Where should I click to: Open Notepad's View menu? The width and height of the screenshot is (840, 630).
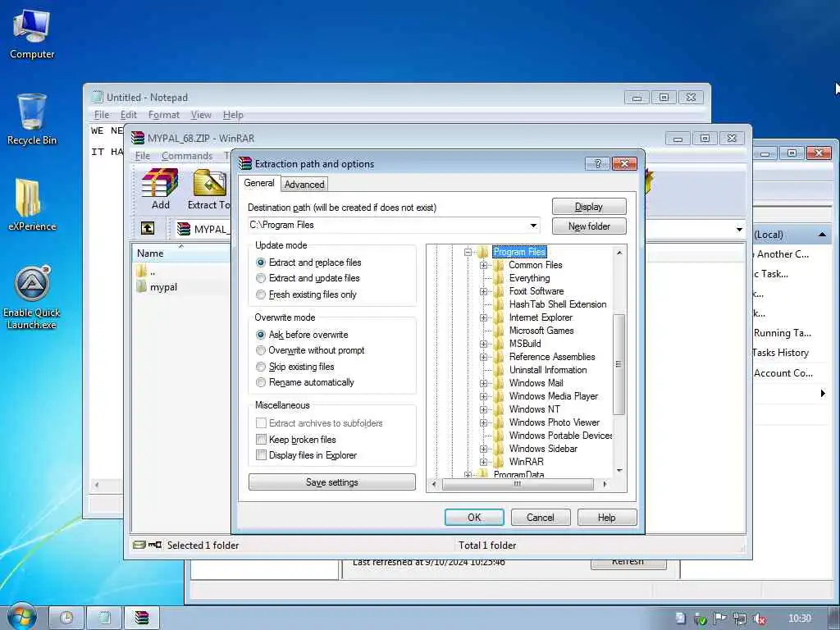(201, 115)
